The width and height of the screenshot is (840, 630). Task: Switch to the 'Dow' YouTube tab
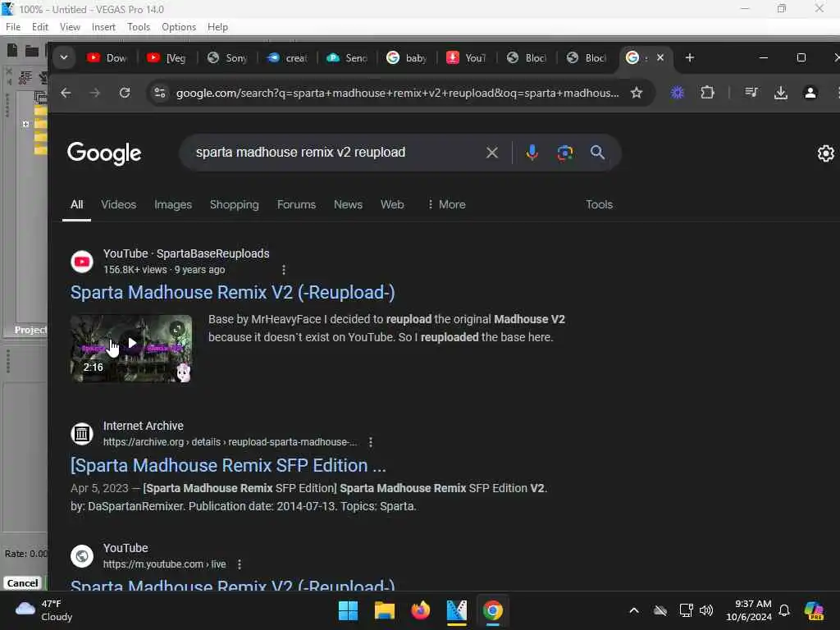coord(107,57)
